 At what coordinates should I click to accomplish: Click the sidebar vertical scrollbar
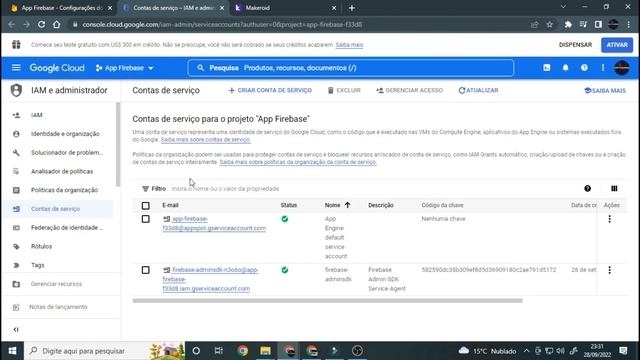[118, 145]
